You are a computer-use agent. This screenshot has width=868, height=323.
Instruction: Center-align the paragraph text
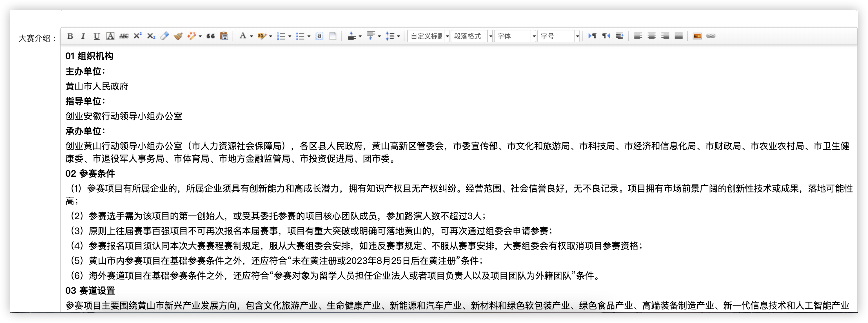[x=651, y=36]
